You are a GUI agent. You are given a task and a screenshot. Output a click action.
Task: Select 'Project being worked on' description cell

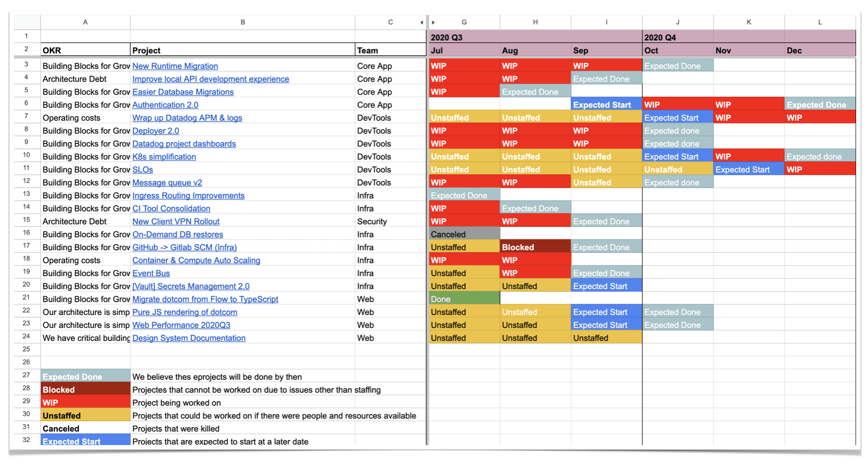(x=242, y=402)
